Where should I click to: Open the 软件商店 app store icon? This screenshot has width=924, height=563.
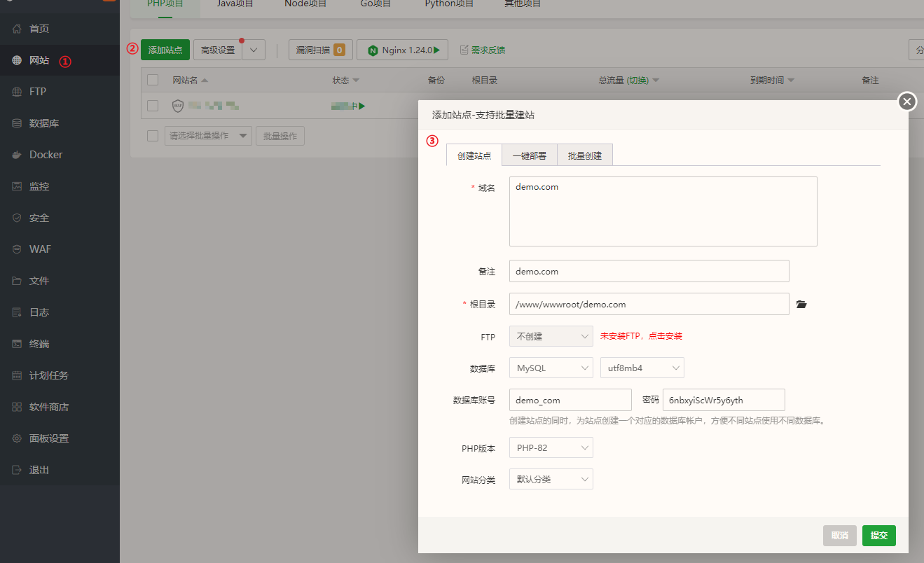(x=17, y=407)
